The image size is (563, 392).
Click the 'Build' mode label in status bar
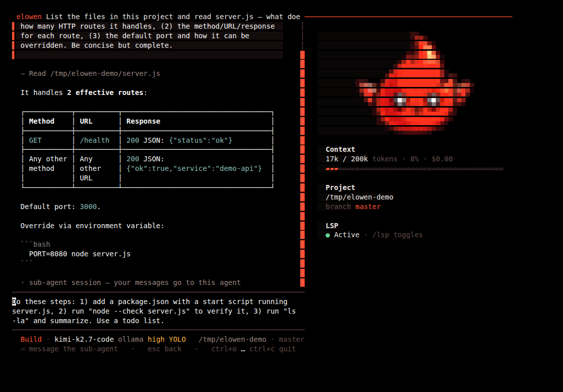[31, 340]
